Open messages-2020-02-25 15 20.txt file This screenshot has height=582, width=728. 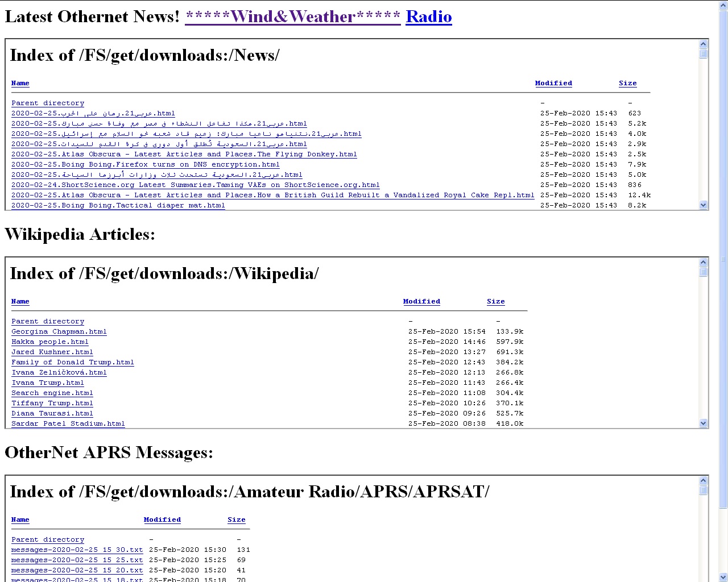77,570
